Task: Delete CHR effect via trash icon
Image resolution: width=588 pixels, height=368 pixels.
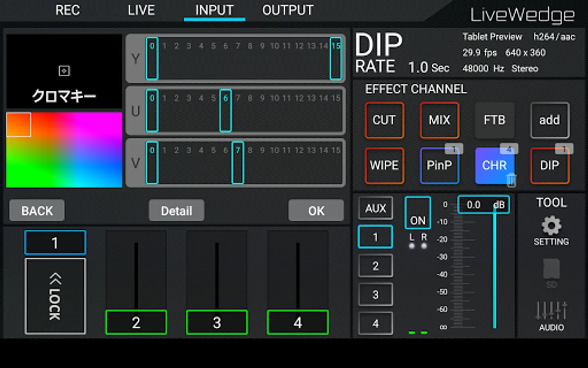Action: point(511,180)
